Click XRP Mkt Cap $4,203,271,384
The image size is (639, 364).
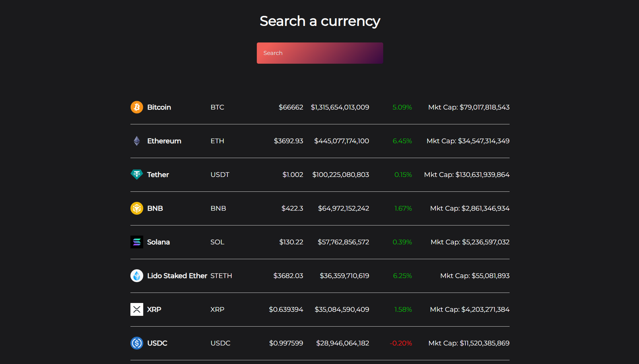470,309
